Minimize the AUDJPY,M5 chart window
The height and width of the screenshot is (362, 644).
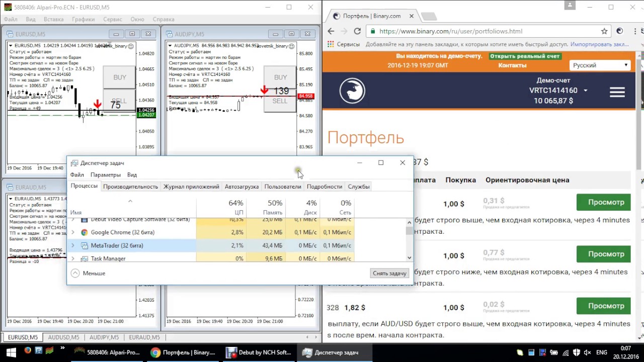tap(275, 34)
